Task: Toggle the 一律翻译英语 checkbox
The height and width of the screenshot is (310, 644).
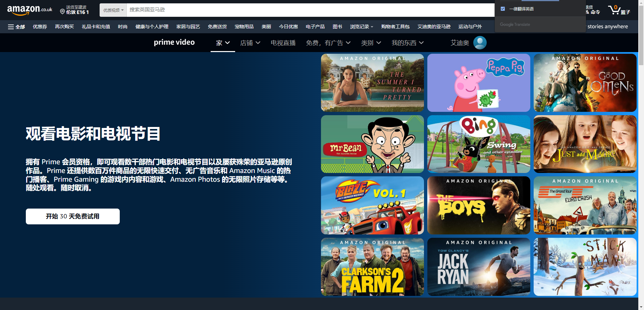Action: click(503, 9)
